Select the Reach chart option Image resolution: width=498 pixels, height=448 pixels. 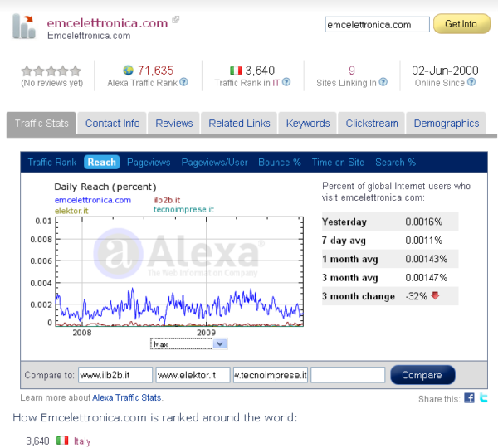[x=101, y=163]
